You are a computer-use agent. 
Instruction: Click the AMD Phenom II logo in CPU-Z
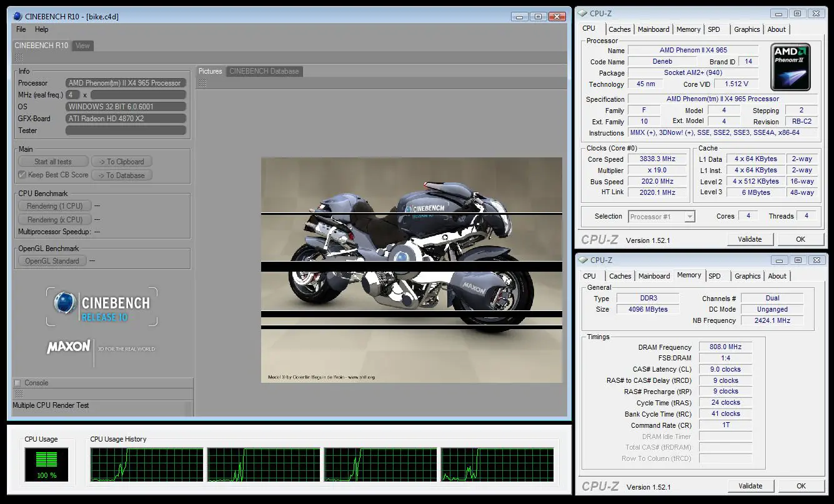tap(791, 67)
